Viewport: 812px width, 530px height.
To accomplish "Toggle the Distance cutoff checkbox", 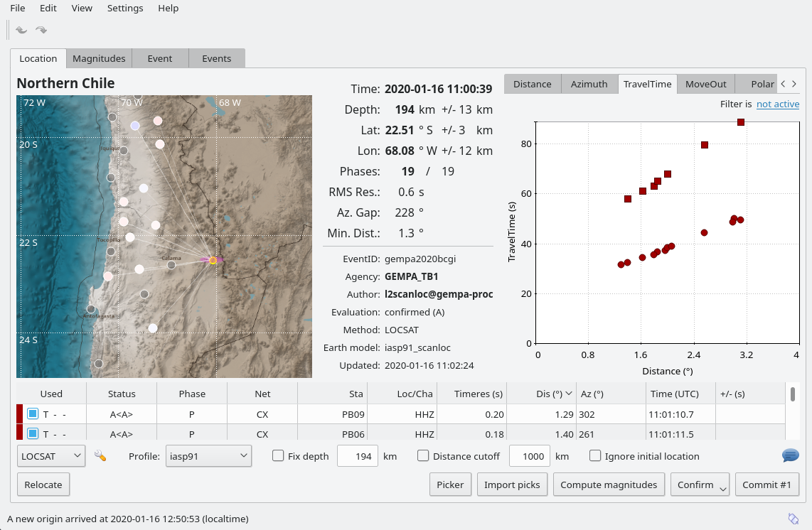I will pos(423,456).
